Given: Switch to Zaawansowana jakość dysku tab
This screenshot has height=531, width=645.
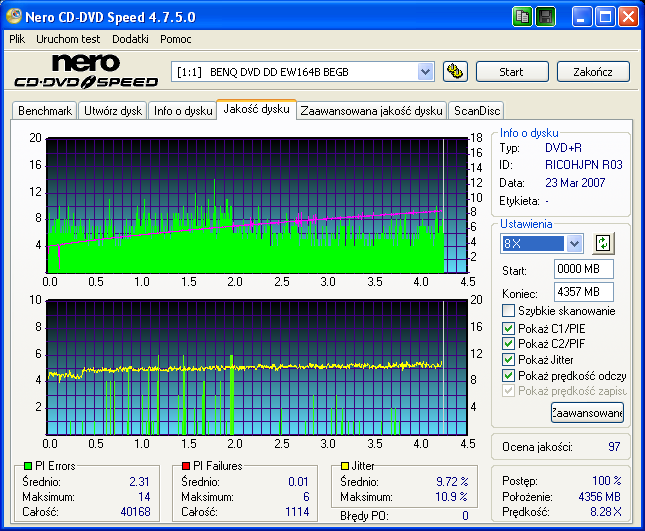Looking at the screenshot, I should (371, 111).
